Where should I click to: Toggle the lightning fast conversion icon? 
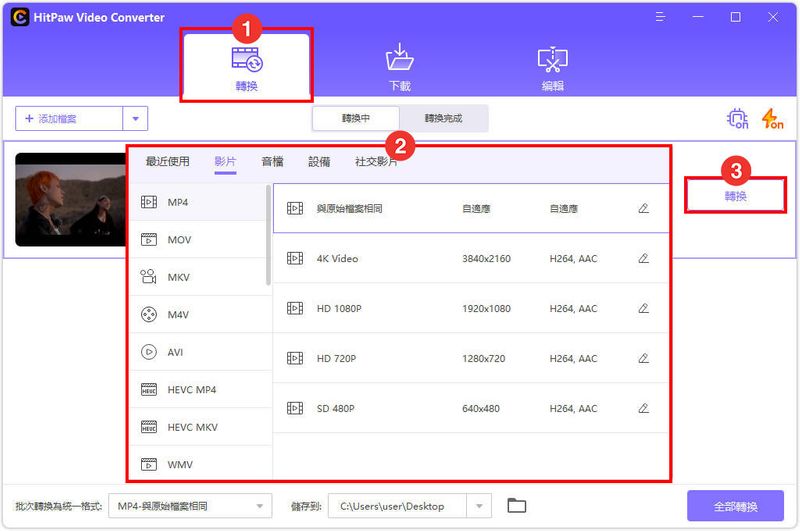click(x=772, y=118)
